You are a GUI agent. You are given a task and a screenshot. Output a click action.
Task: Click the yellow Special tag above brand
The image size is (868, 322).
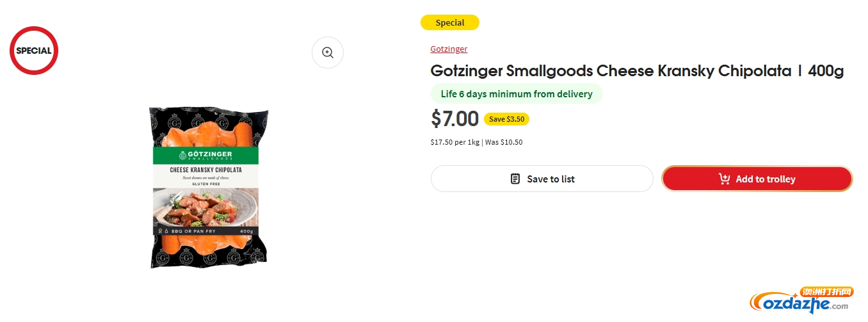[x=450, y=22]
